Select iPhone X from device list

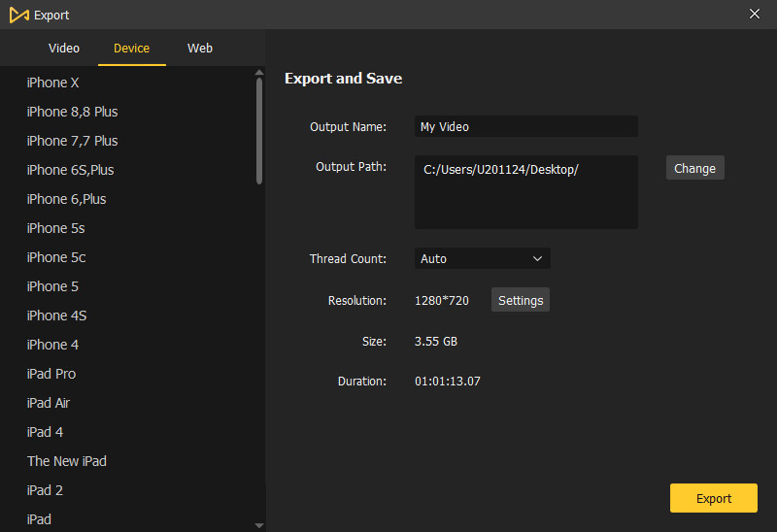coord(53,83)
